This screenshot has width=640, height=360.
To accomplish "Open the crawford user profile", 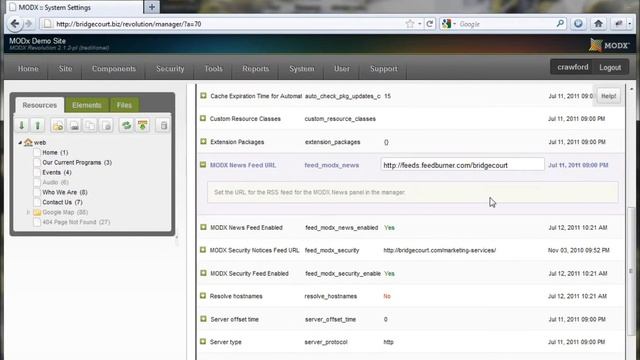I will [x=573, y=67].
